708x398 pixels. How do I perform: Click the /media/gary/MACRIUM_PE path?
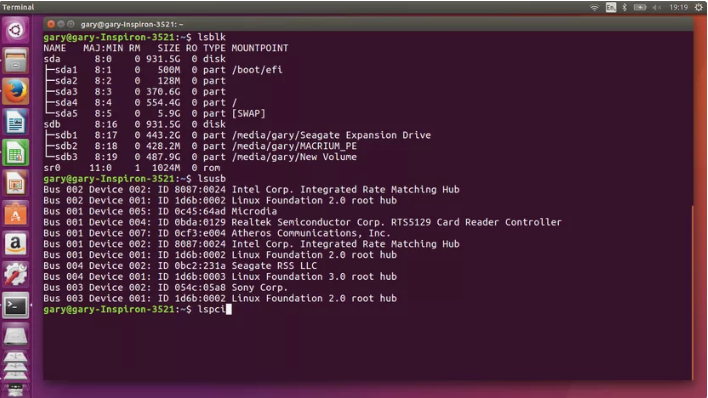tap(294, 146)
